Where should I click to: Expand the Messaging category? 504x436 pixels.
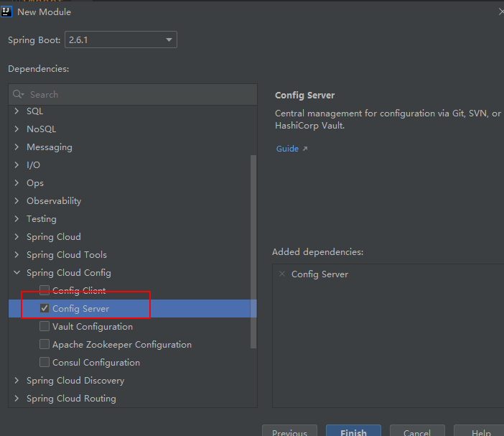tap(17, 147)
